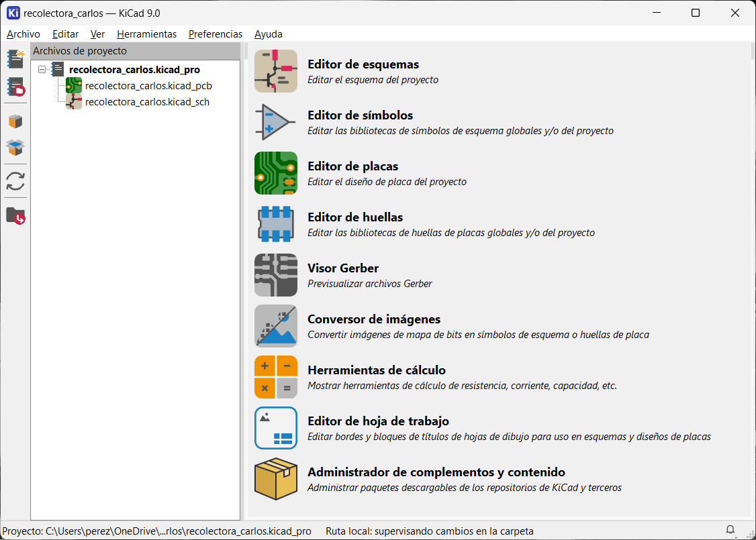Click 'Herramientas de cálculo' title text
Image resolution: width=756 pixels, height=540 pixels.
pos(377,370)
